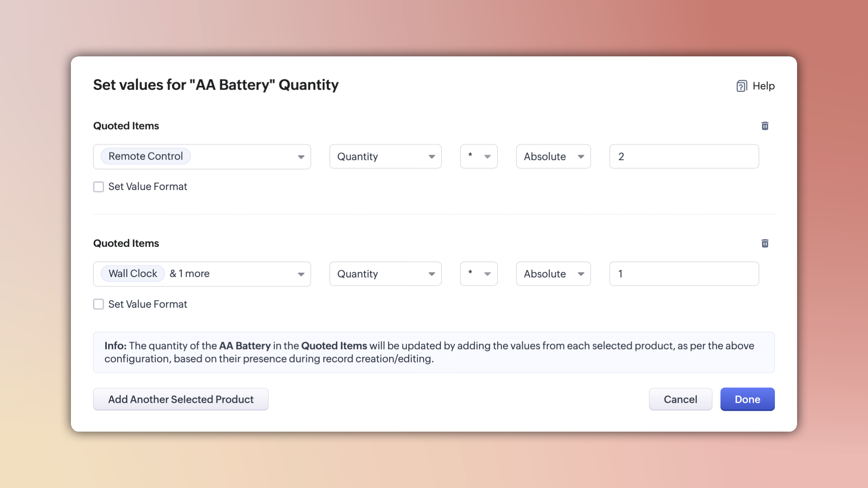Change the second row's multiply operator dropdown
Image resolution: width=868 pixels, height=488 pixels.
(x=479, y=274)
